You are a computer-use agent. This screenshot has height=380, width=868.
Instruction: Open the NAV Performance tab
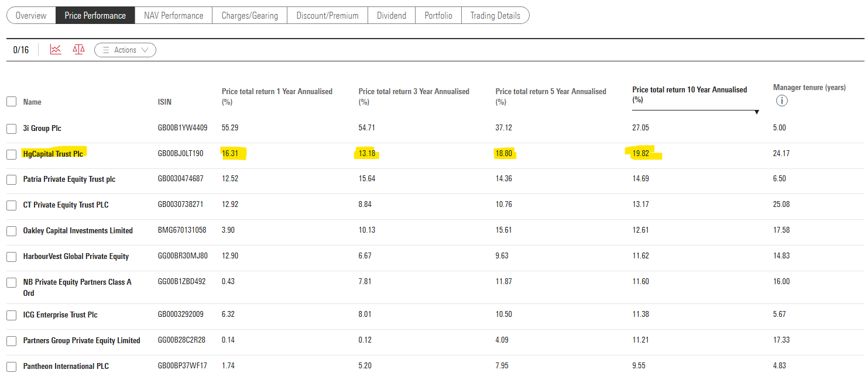pyautogui.click(x=174, y=16)
